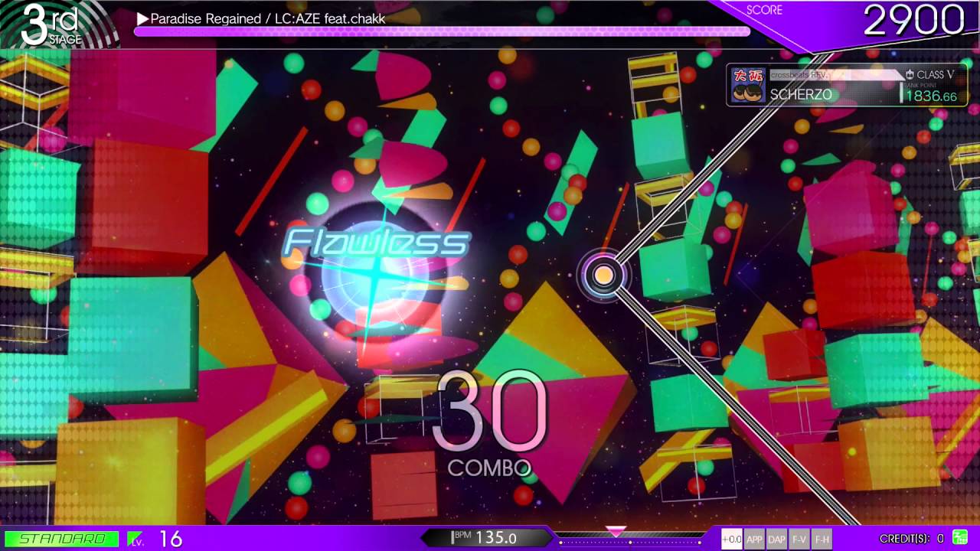
Task: Click the CLASS V label
Action: pyautogui.click(x=936, y=74)
